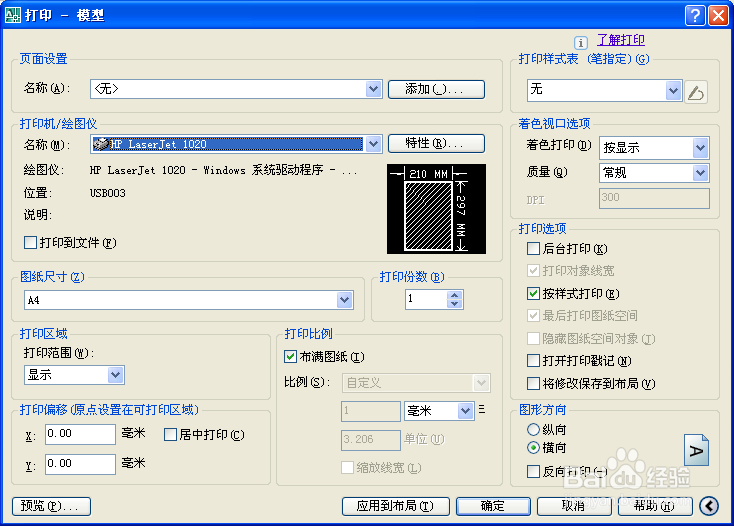Select 横向 orientation radio button
Image resolution: width=734 pixels, height=526 pixels.
[x=533, y=448]
